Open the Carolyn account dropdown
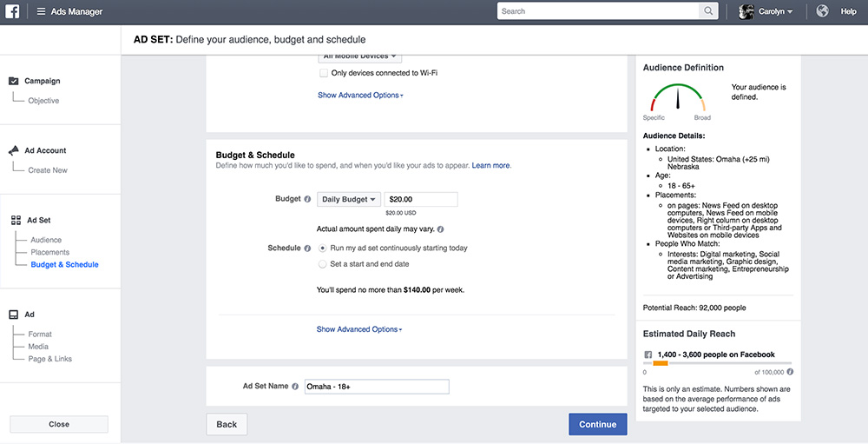The height and width of the screenshot is (444, 868). pyautogui.click(x=775, y=11)
